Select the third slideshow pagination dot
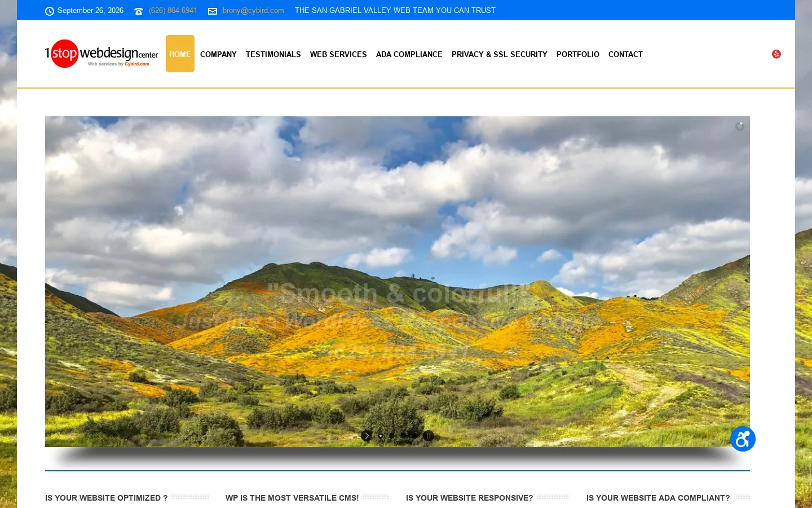Viewport: 812px width, 508px height. (403, 436)
